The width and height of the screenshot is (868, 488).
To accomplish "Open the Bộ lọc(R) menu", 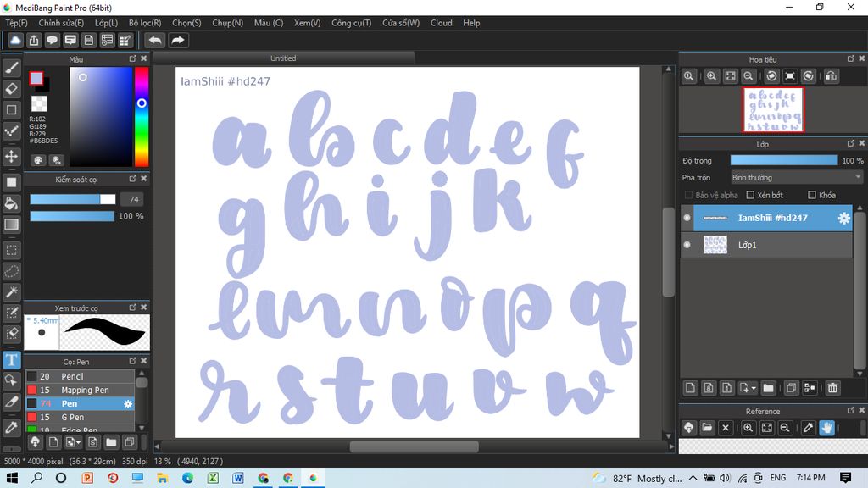I will (x=145, y=23).
